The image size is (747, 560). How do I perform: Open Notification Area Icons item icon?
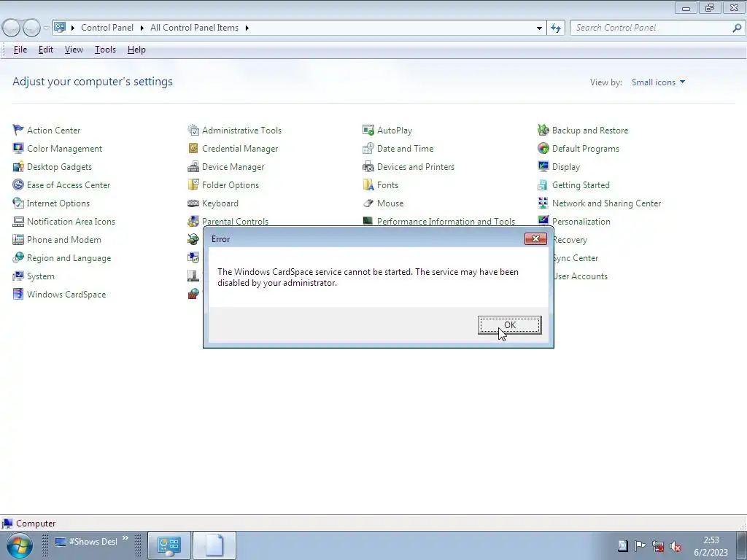click(18, 222)
